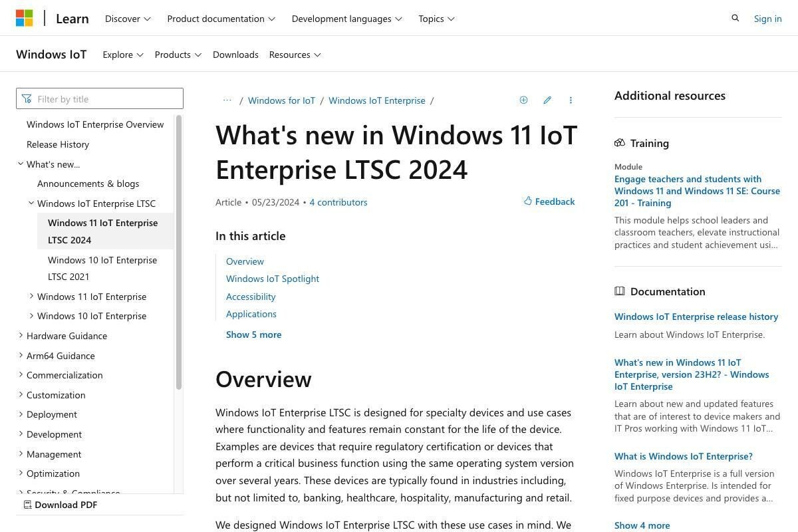The width and height of the screenshot is (798, 532).
Task: Click Show 5 more in the article outline
Action: click(x=253, y=334)
